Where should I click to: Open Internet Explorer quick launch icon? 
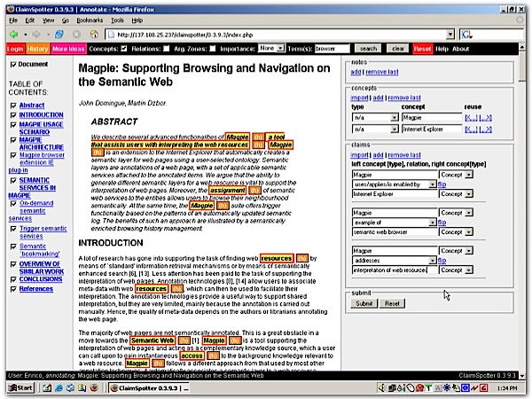pyautogui.click(x=59, y=387)
